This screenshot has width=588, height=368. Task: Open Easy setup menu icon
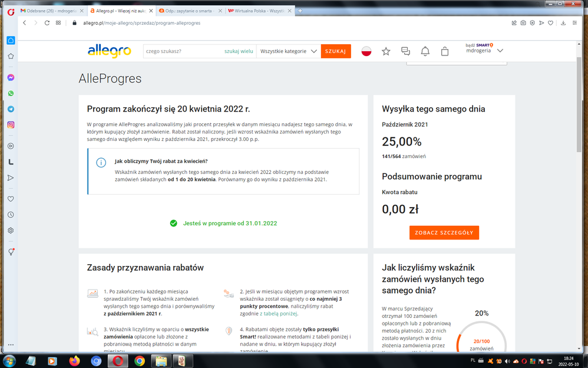pos(574,23)
